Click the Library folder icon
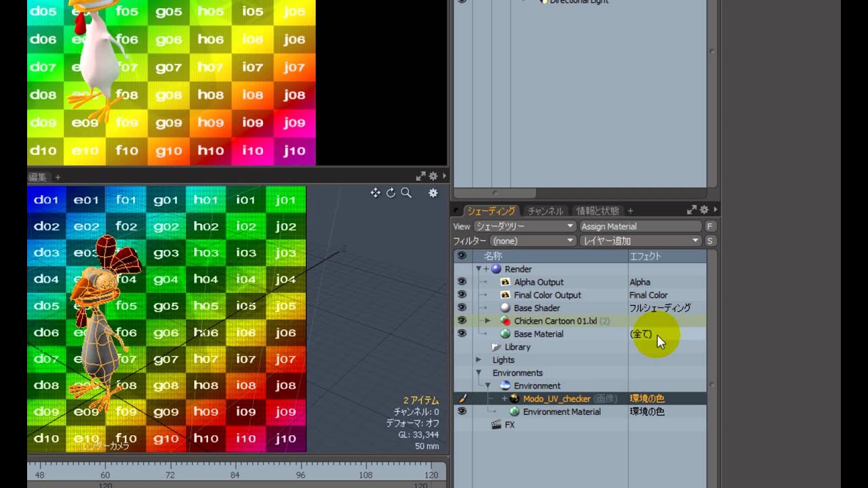 coord(496,347)
